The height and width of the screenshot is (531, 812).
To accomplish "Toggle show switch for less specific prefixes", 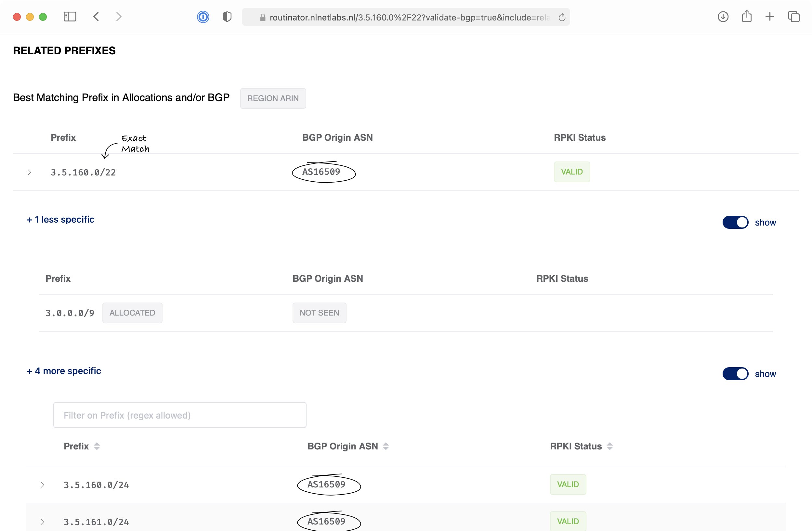I will pyautogui.click(x=735, y=222).
